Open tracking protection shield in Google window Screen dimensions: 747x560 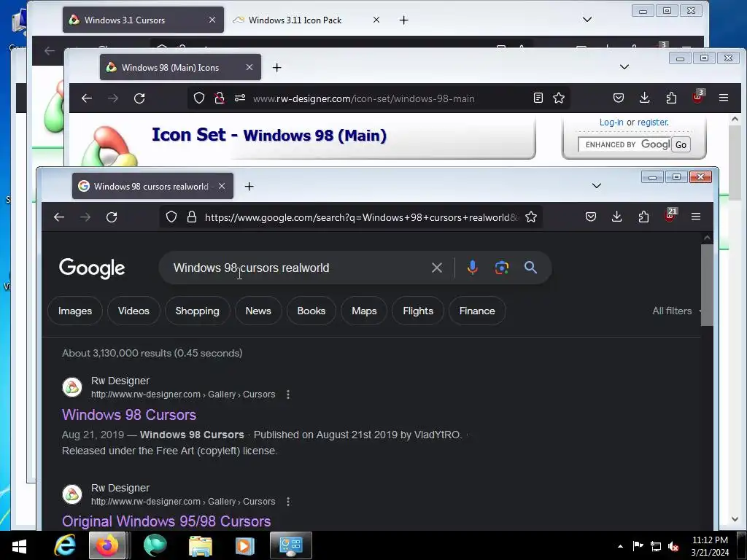(171, 217)
